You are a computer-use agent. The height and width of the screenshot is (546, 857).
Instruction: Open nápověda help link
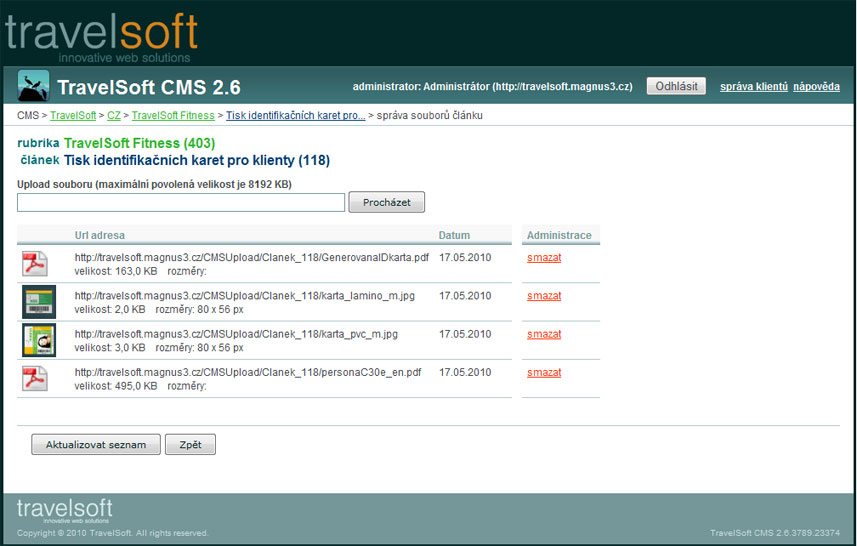coord(816,86)
